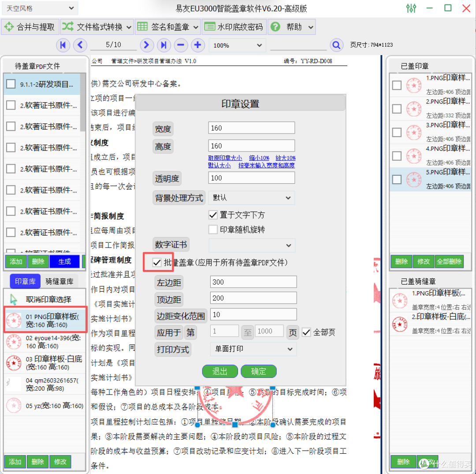
Task: Click the 宽度 width input field
Action: click(x=251, y=128)
